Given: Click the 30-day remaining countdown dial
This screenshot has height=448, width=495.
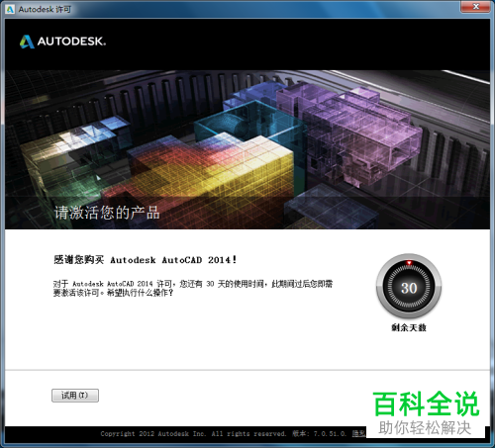Looking at the screenshot, I should (409, 287).
